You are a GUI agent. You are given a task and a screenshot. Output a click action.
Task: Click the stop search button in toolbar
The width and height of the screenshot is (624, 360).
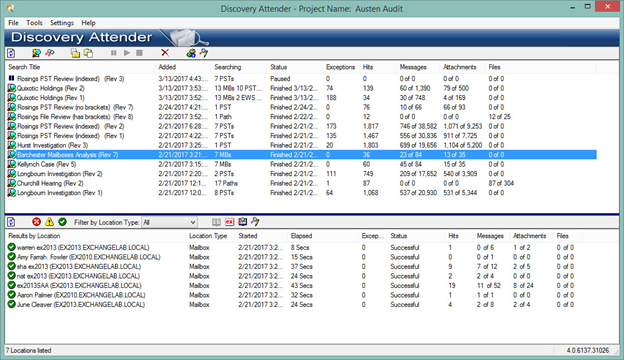[x=139, y=53]
